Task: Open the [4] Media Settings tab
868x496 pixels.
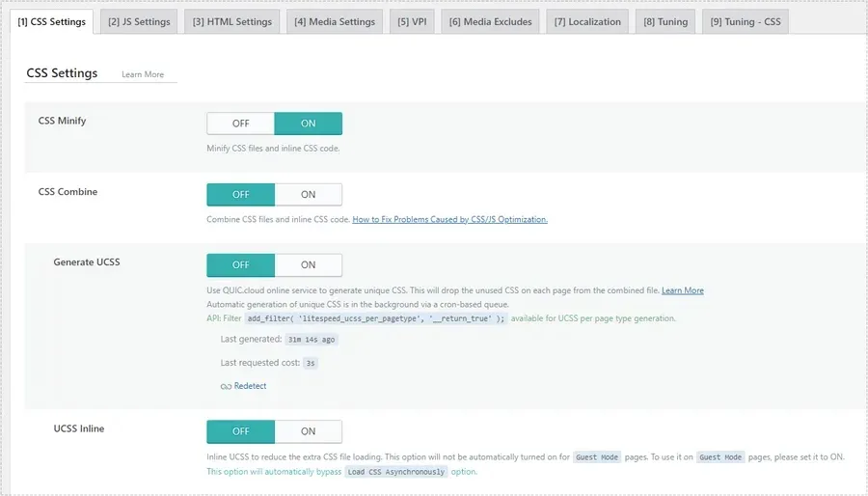Action: click(335, 21)
